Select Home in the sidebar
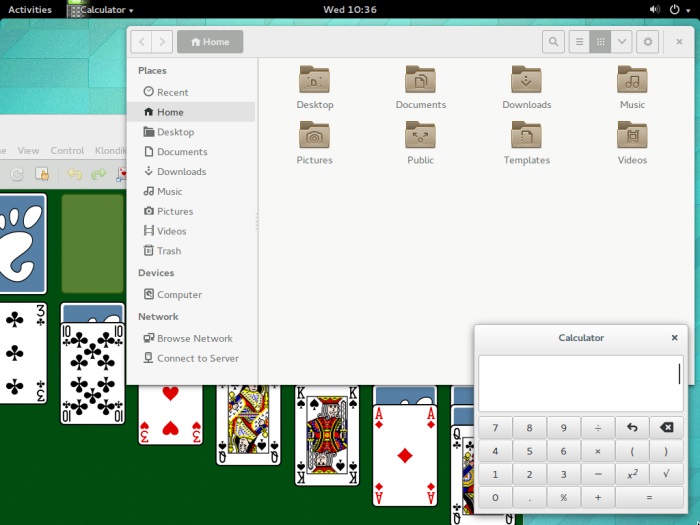The height and width of the screenshot is (525, 700). click(x=191, y=112)
